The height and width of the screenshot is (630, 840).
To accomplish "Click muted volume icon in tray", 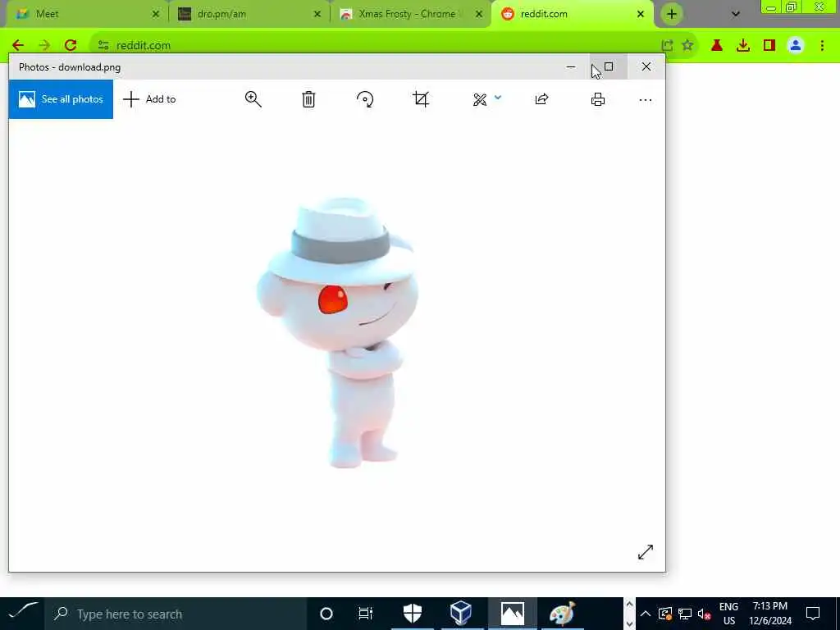I will [x=704, y=614].
